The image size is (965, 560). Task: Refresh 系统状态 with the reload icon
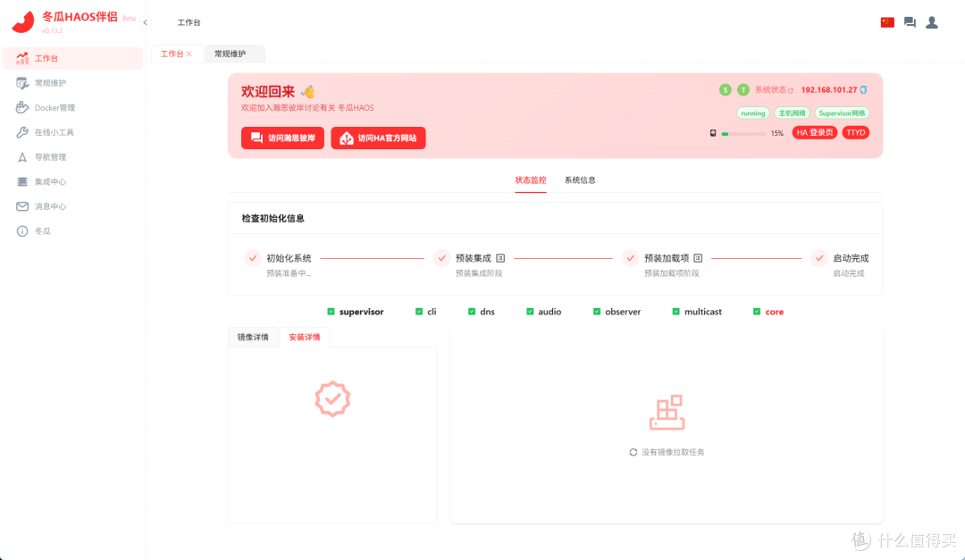coord(791,90)
